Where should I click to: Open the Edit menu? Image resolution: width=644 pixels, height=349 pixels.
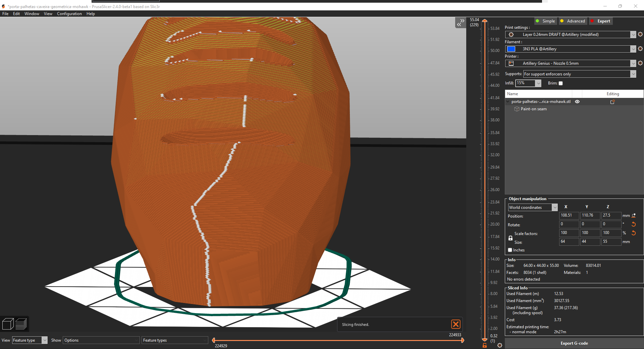coord(16,14)
